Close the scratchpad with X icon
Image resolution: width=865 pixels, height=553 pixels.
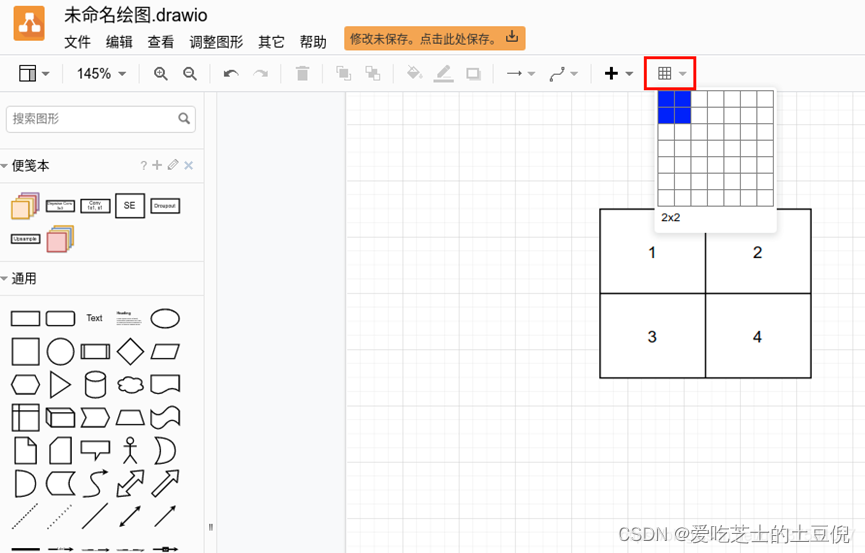tap(189, 165)
